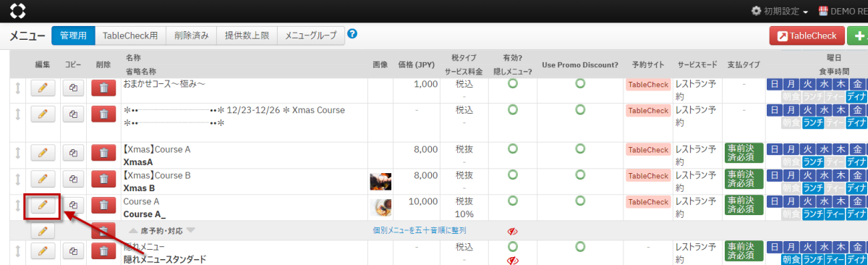
Task: Click ティー badge in Course A_ 10,000 row
Action: pyautogui.click(x=835, y=214)
